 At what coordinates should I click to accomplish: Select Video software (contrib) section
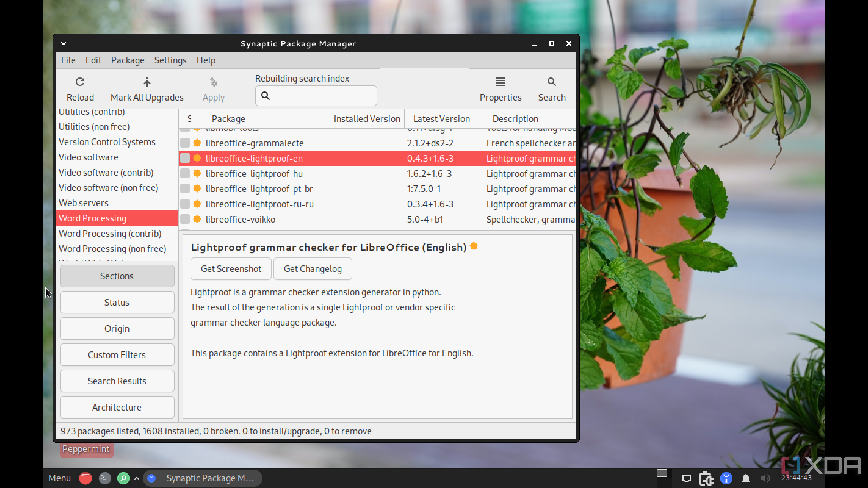click(117, 172)
